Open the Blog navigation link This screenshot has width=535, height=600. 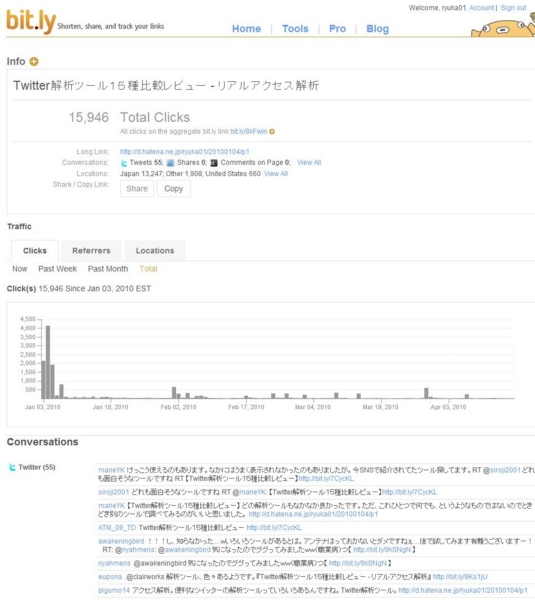click(x=377, y=29)
